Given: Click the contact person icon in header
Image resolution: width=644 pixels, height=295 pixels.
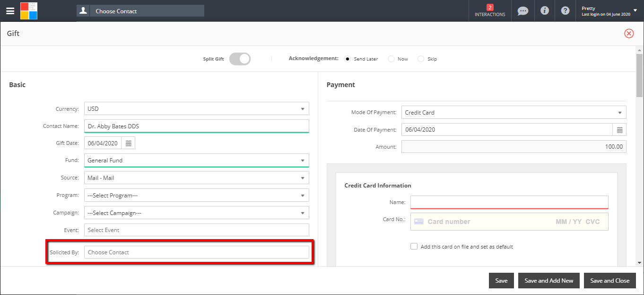Looking at the screenshot, I should 83,10.
